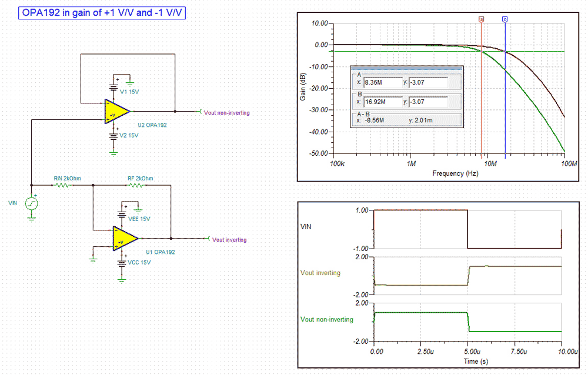
Task: Click cursor A y field showing -3.07
Action: point(428,82)
